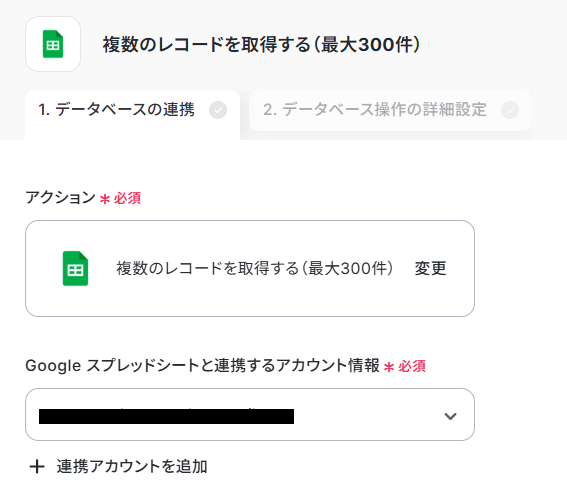Screen dimensions: 567x499
Task: Click the red asterisk beside アクション label
Action: point(105,199)
